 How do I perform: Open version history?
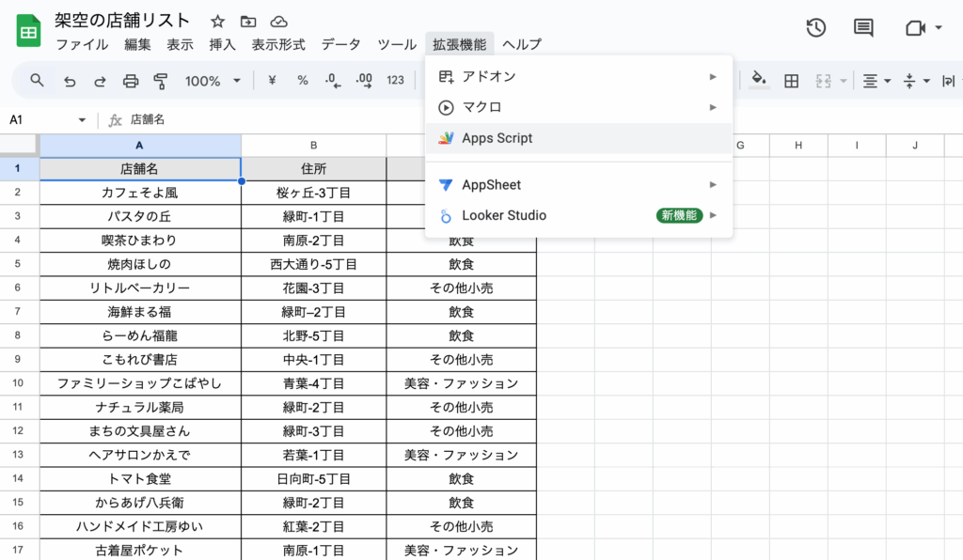tap(814, 27)
